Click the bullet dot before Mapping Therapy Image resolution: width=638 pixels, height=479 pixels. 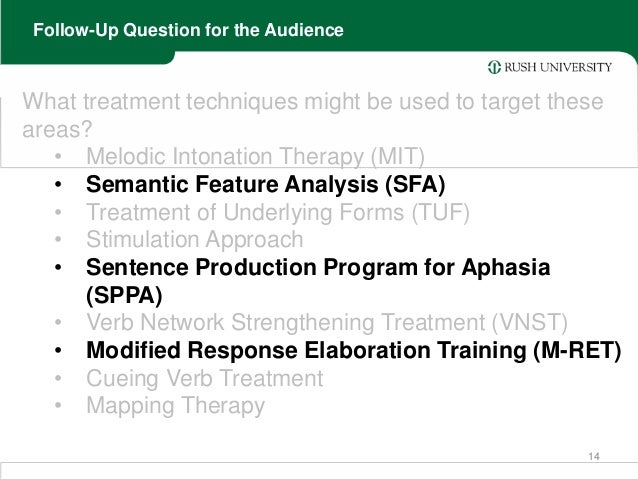58,406
